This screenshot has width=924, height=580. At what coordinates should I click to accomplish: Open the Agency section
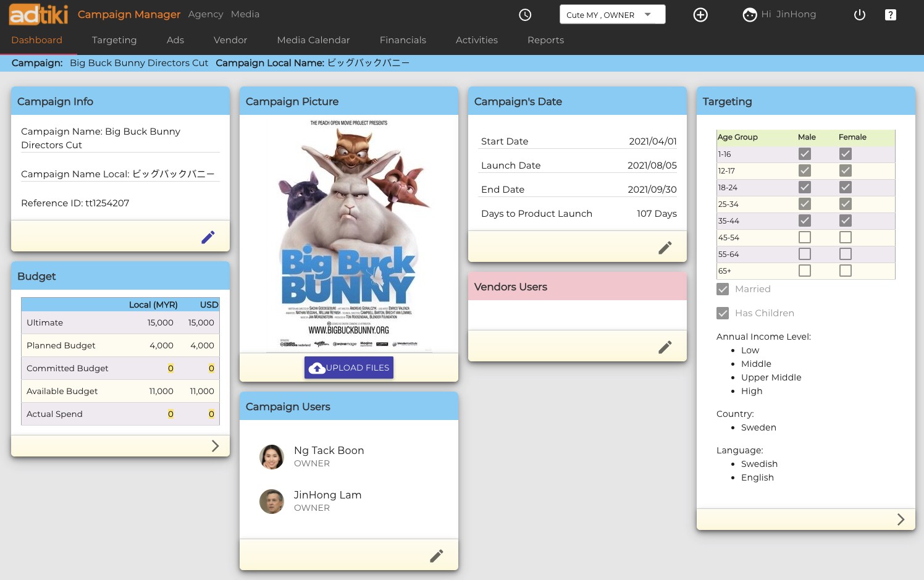point(206,14)
